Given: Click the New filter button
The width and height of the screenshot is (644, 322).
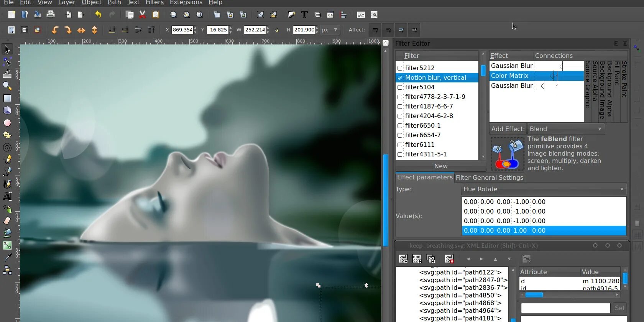Looking at the screenshot, I should click(x=440, y=166).
